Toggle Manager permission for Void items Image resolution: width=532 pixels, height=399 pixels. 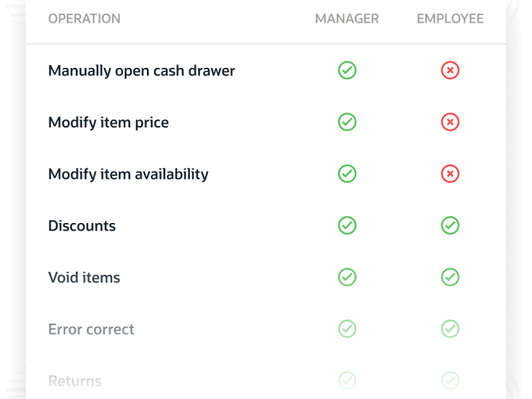[x=347, y=277]
